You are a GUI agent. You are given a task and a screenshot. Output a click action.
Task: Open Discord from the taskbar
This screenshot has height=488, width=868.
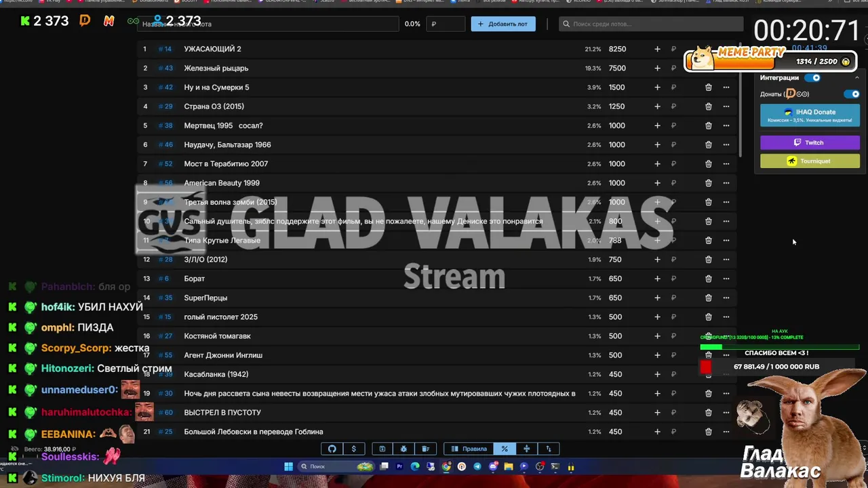click(x=493, y=466)
